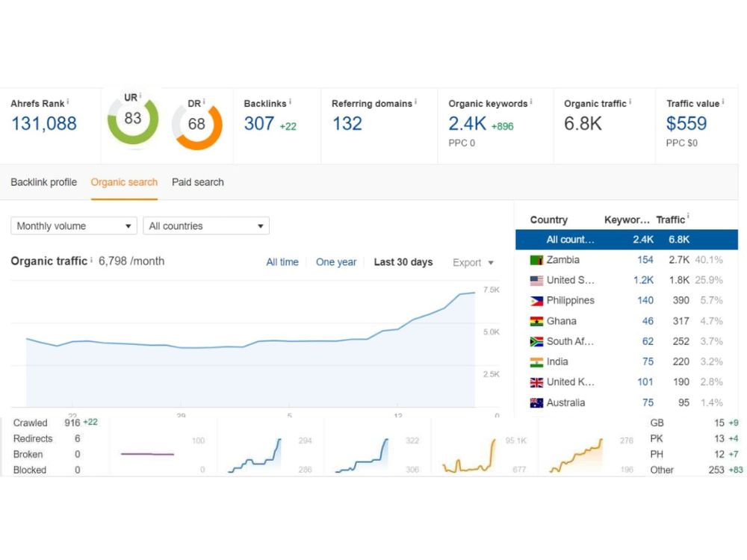Click the Philippines flag icon
The height and width of the screenshot is (560, 747).
point(536,301)
